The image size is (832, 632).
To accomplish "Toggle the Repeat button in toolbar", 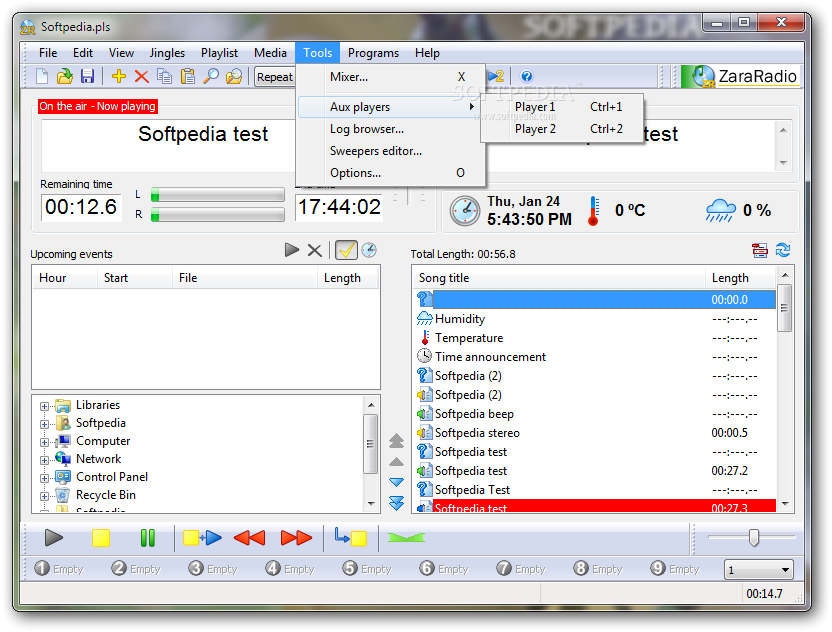I will 274,77.
